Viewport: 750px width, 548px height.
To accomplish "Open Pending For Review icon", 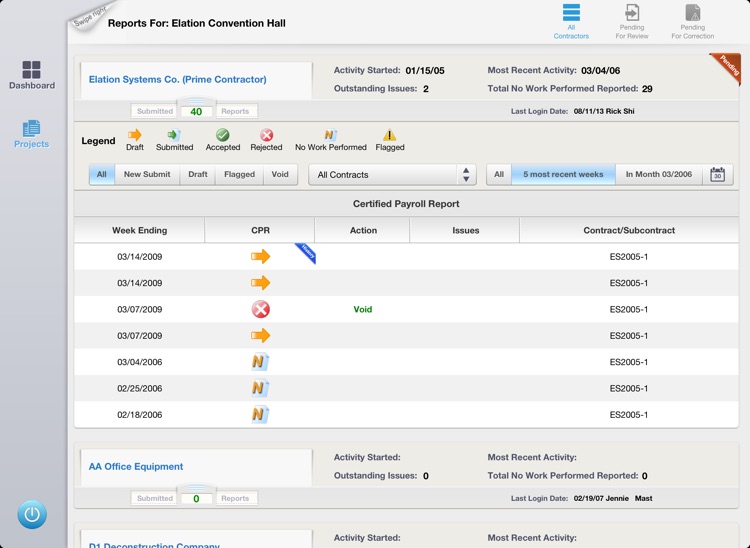I will pos(632,22).
